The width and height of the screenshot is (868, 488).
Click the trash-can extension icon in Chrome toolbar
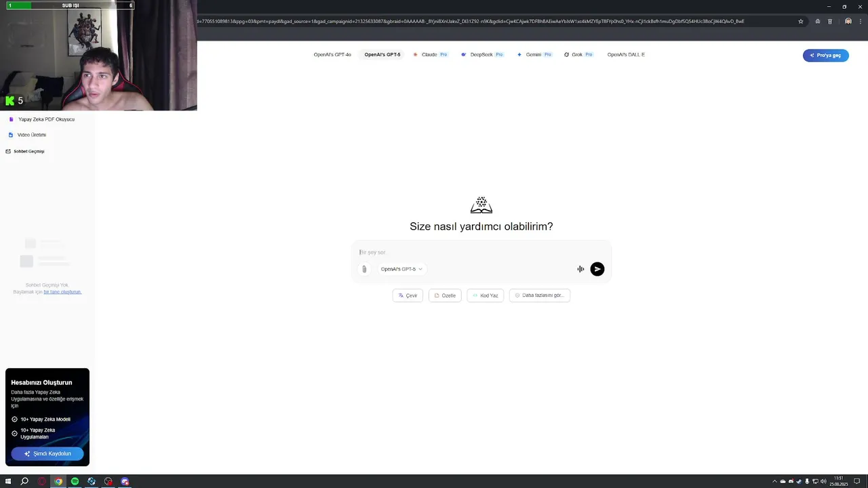tap(830, 21)
